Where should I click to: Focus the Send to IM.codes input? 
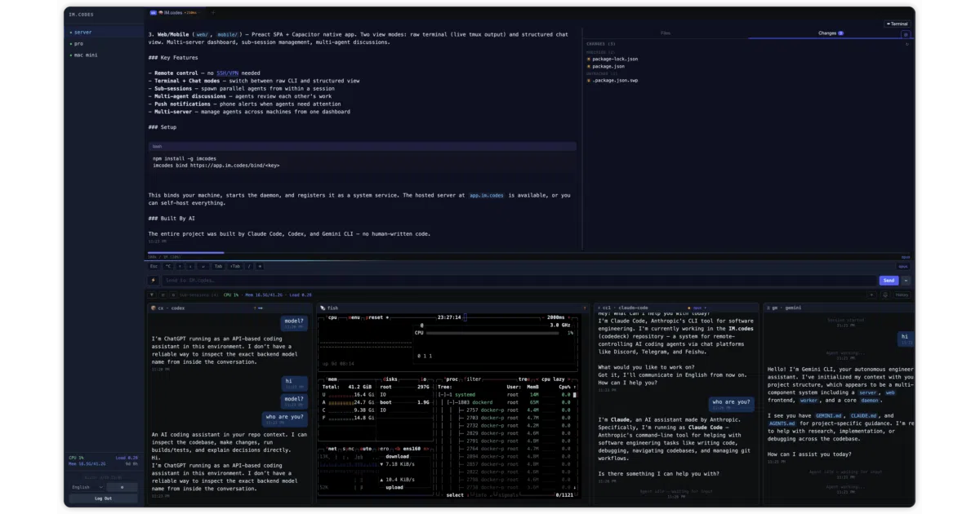pos(519,281)
